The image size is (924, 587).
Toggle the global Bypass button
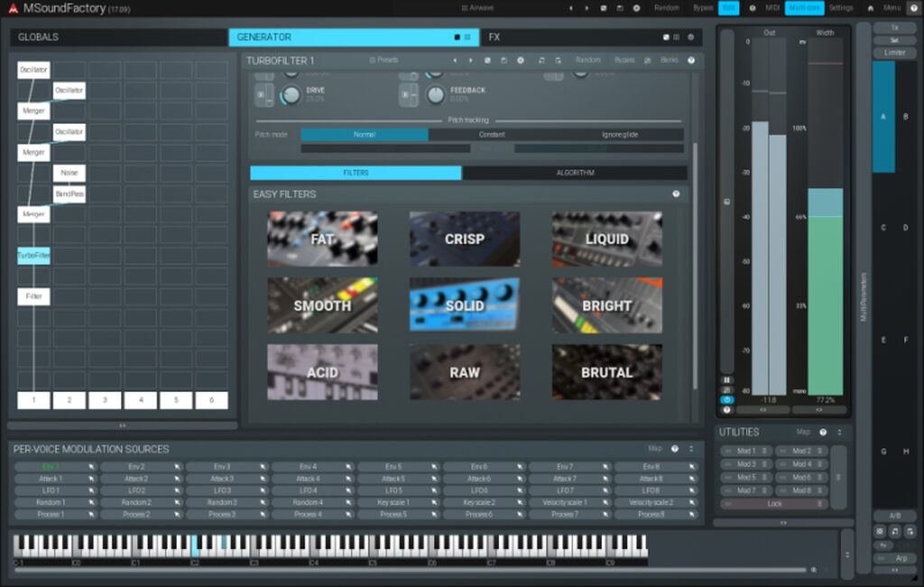click(x=703, y=8)
